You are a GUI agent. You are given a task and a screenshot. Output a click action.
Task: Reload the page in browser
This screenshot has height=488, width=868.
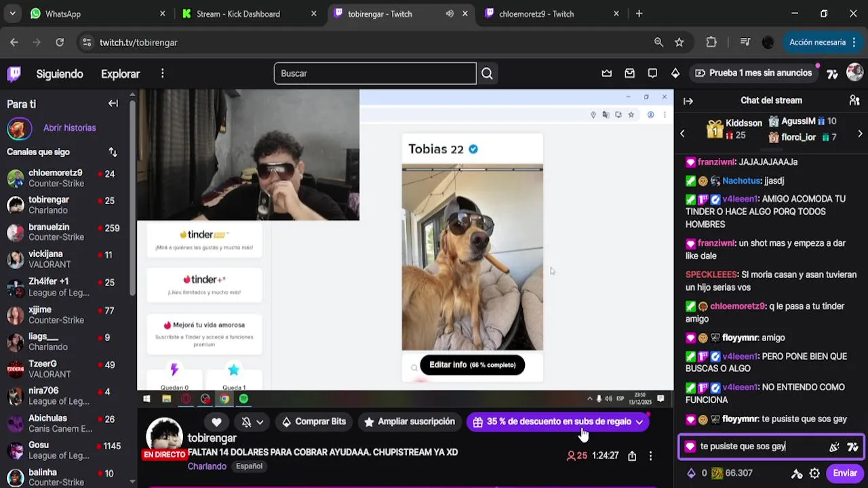(x=60, y=42)
